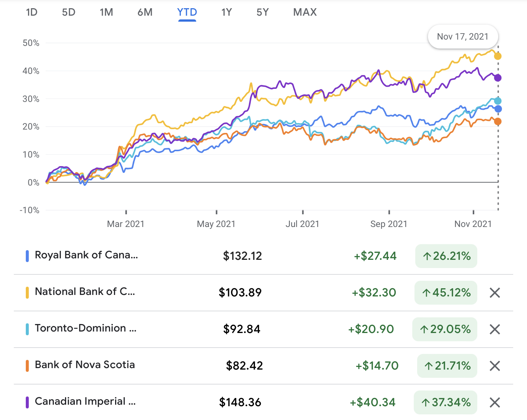Viewport: 527px width, 420px height.
Task: Click the purple endpoint dot on chart
Action: pyautogui.click(x=498, y=78)
